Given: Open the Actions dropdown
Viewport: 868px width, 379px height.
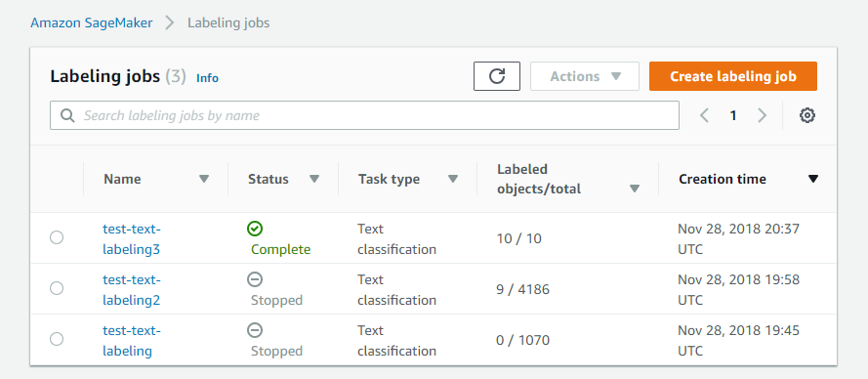Looking at the screenshot, I should coord(585,76).
